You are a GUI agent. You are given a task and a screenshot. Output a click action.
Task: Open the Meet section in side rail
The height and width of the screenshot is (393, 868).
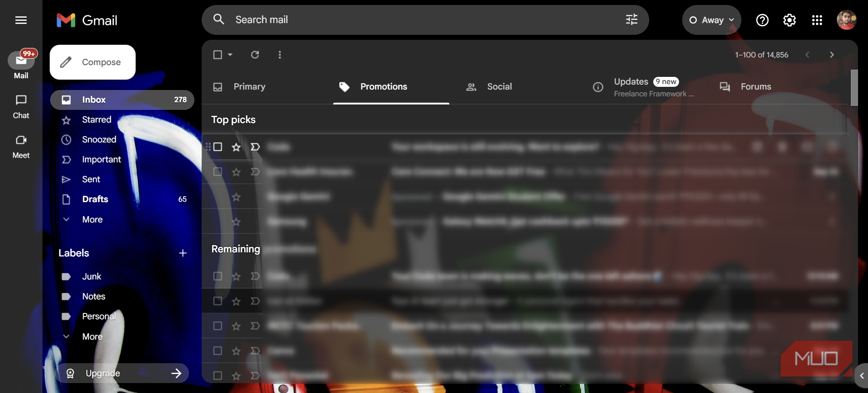pyautogui.click(x=21, y=147)
